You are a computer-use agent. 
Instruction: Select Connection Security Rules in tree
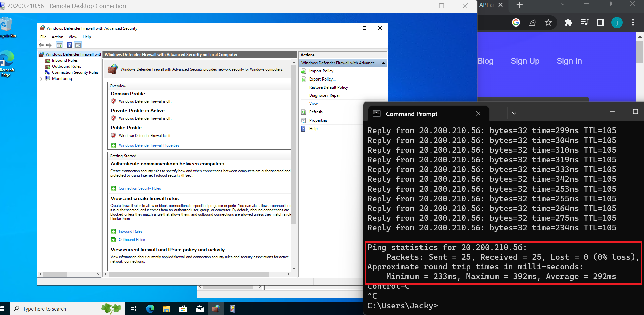click(x=75, y=72)
